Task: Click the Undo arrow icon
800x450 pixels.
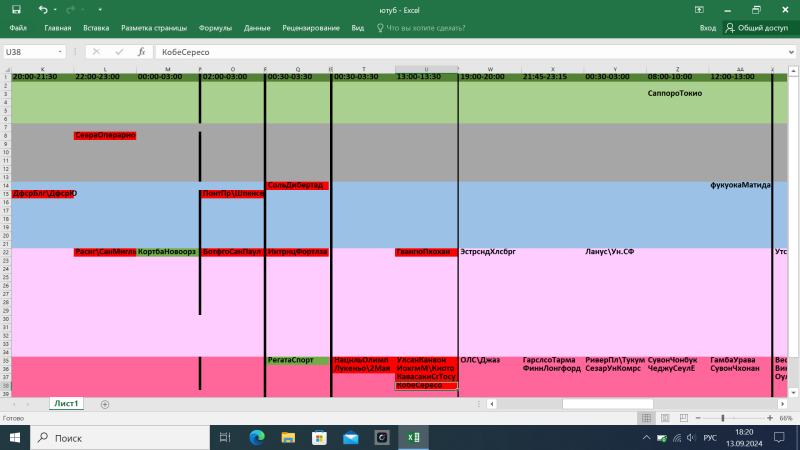Action: (x=42, y=9)
